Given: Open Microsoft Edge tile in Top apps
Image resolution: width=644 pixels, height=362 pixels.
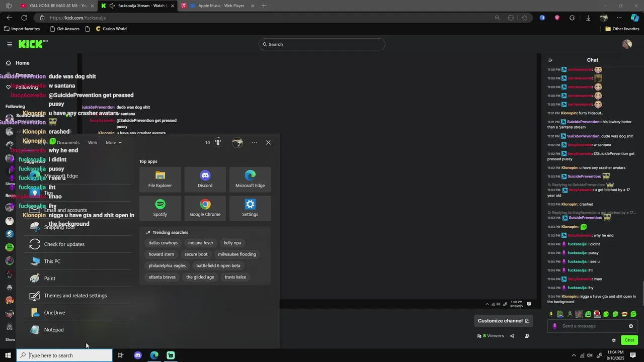Looking at the screenshot, I should [x=250, y=179].
